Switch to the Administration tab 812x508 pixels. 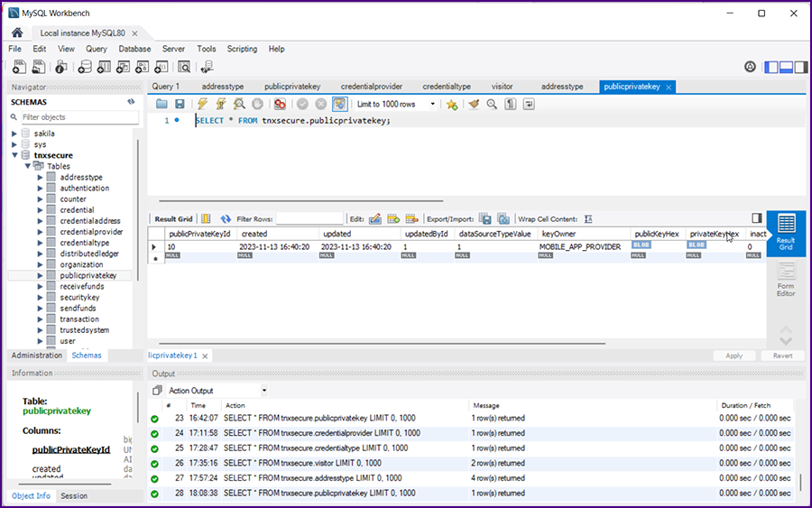(x=37, y=356)
